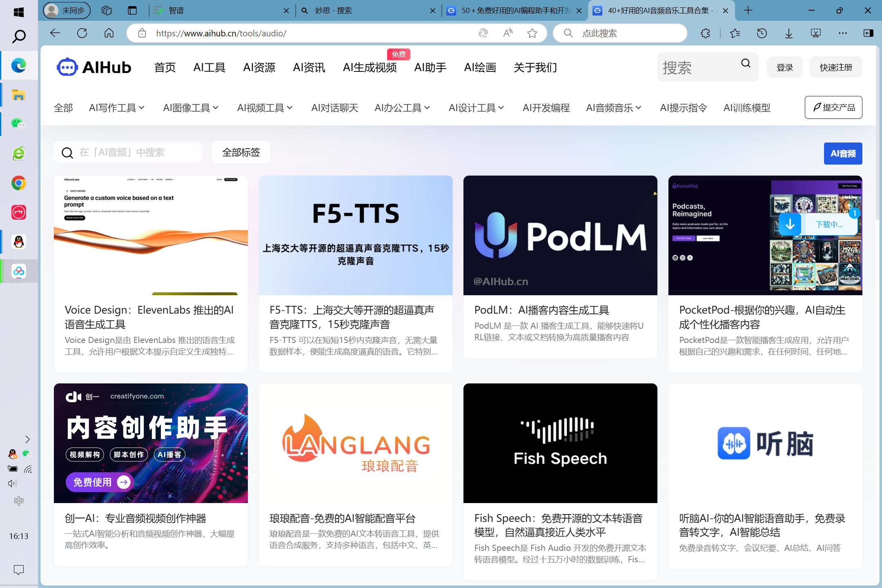Select the 全部 category link
This screenshot has width=882, height=588.
click(63, 108)
